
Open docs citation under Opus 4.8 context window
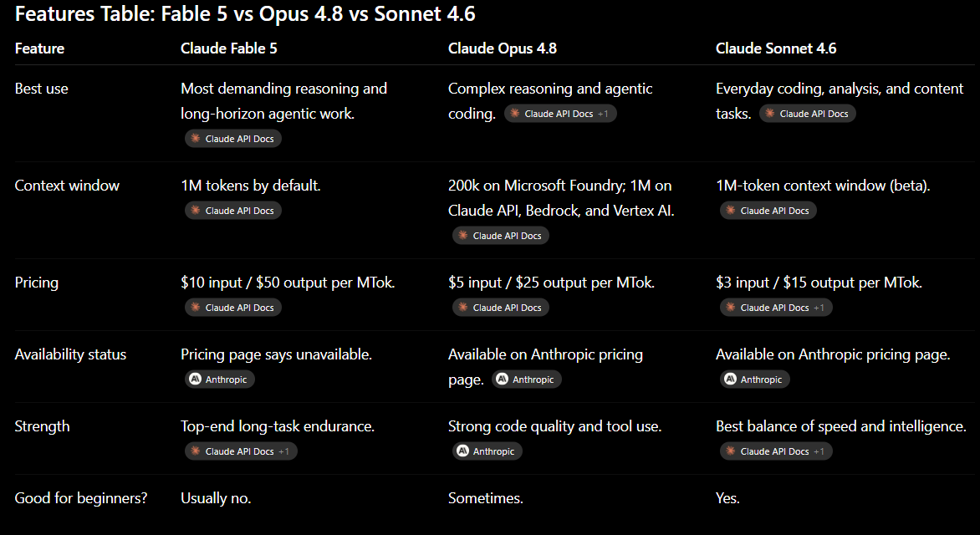coord(501,236)
